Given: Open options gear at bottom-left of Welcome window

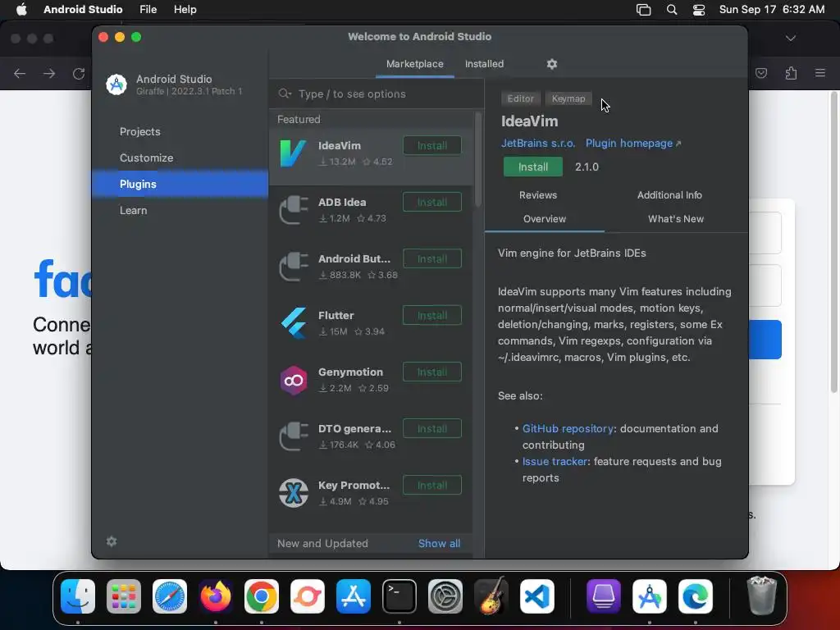Looking at the screenshot, I should click(x=112, y=541).
